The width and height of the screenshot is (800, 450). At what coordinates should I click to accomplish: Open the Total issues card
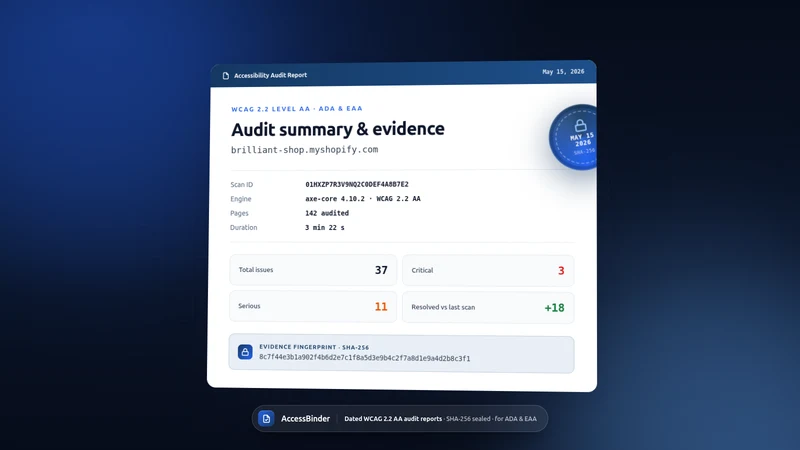click(313, 270)
